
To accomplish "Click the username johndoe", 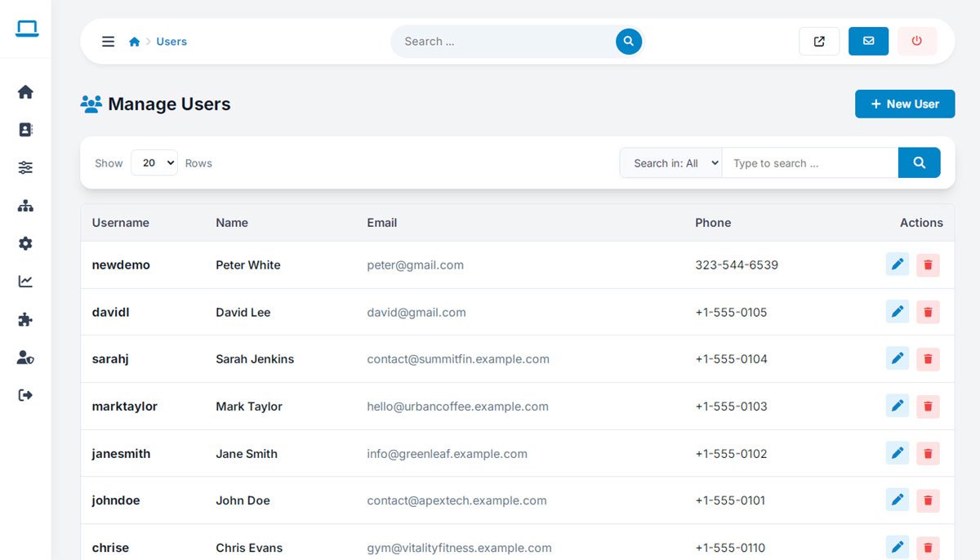I will [116, 500].
